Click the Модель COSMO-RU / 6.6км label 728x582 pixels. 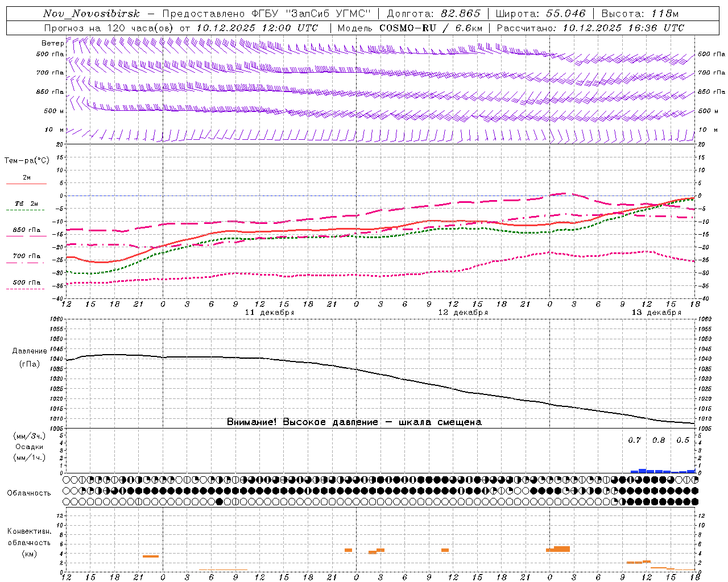pyautogui.click(x=409, y=28)
